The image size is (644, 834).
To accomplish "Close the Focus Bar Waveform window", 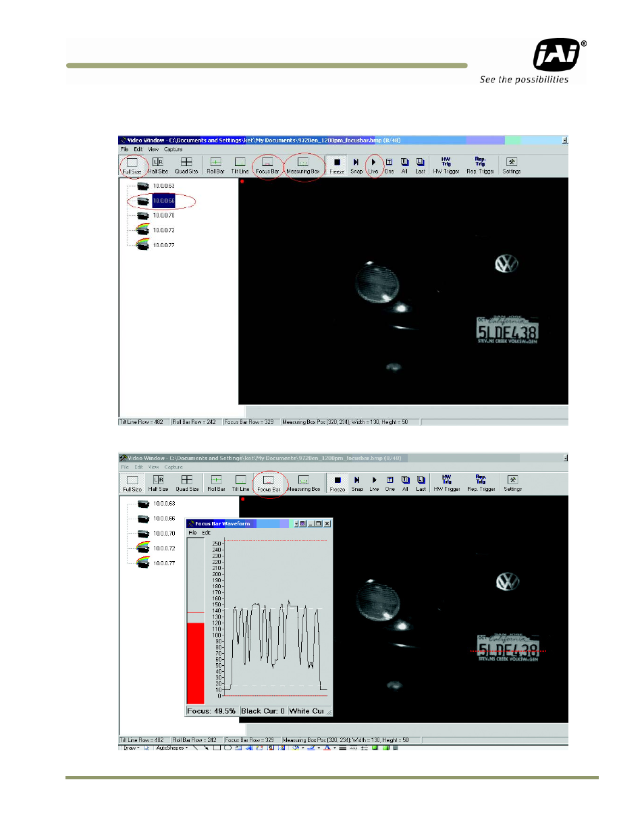I will click(x=327, y=523).
